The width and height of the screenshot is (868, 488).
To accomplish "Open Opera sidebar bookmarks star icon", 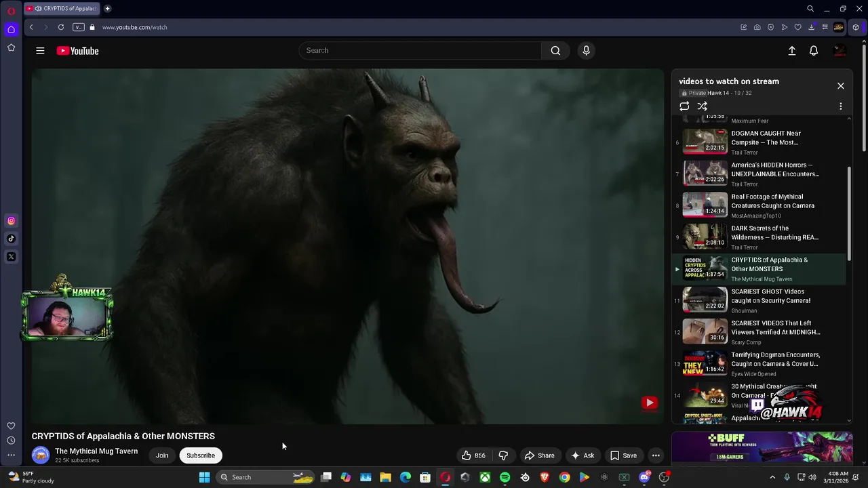I will (11, 47).
